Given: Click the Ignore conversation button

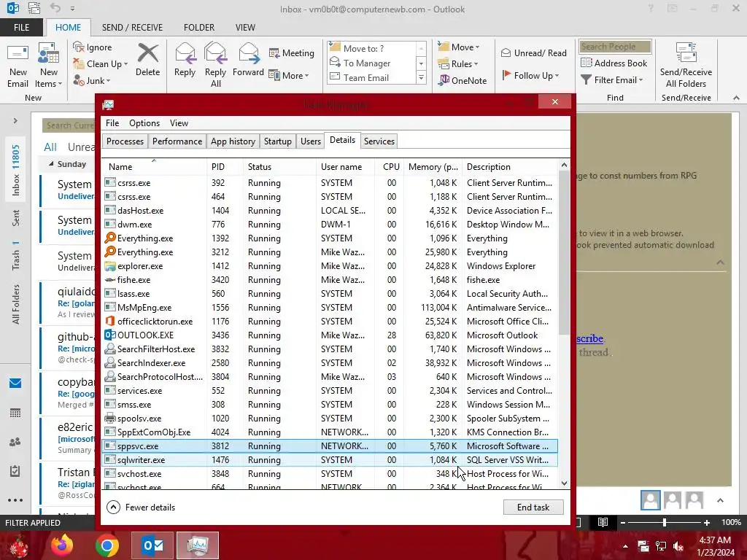Looking at the screenshot, I should (x=93, y=47).
